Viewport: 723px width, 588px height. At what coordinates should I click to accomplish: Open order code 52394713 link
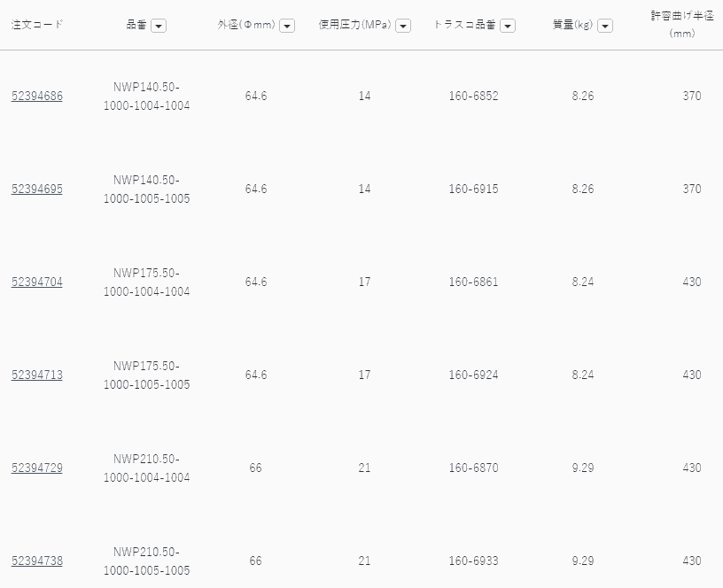coord(37,375)
